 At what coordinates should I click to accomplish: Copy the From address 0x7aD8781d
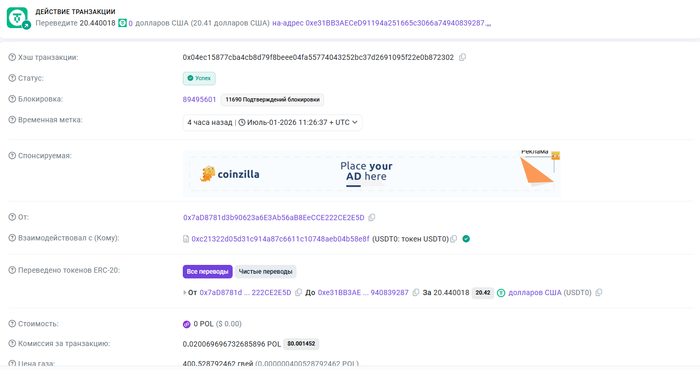371,217
